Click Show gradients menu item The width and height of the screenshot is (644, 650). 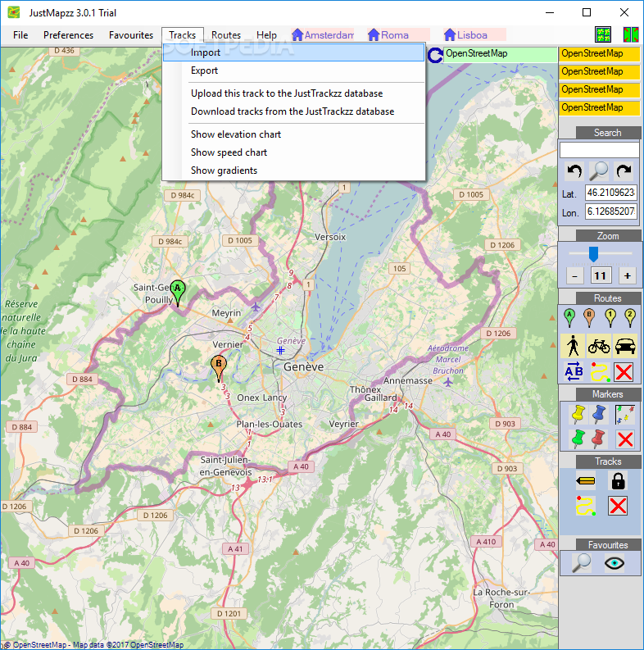(x=294, y=170)
